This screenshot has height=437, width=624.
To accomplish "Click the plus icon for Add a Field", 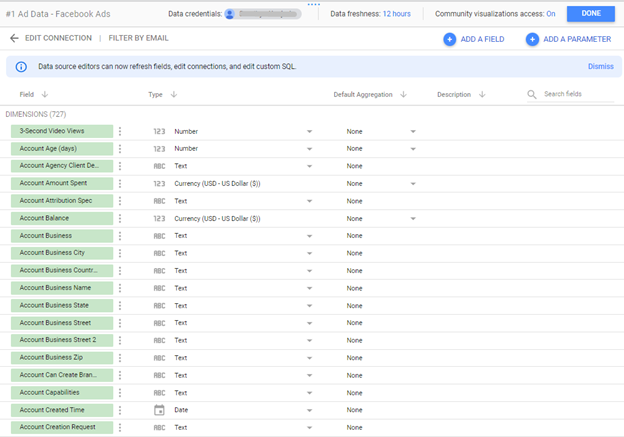I will pos(450,39).
